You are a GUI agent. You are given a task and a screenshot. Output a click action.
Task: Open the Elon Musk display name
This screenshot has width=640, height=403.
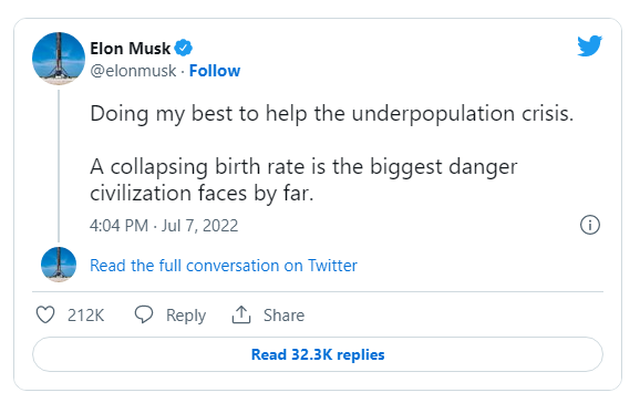point(131,47)
